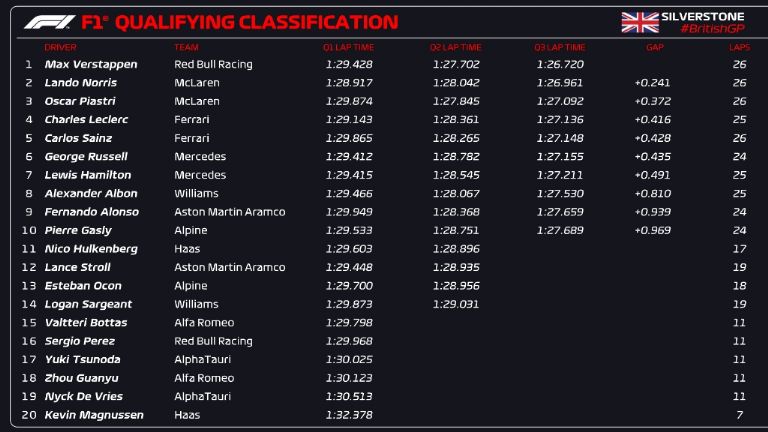The width and height of the screenshot is (768, 432).
Task: Click Logan Sargeant's Q2 time 1:29.031
Action: pyautogui.click(x=455, y=304)
